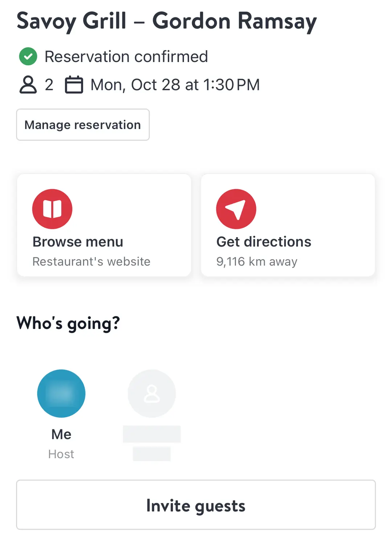Tap the Invite guests button
392x546 pixels.
(196, 505)
